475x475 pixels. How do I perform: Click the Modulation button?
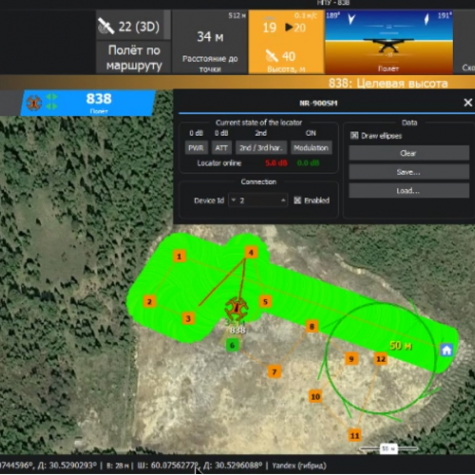(x=311, y=148)
